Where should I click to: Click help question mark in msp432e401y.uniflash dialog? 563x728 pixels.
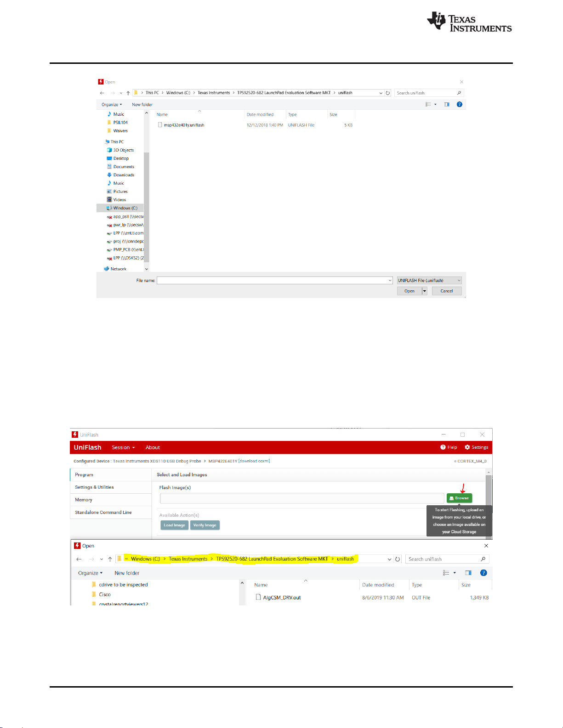click(x=459, y=104)
